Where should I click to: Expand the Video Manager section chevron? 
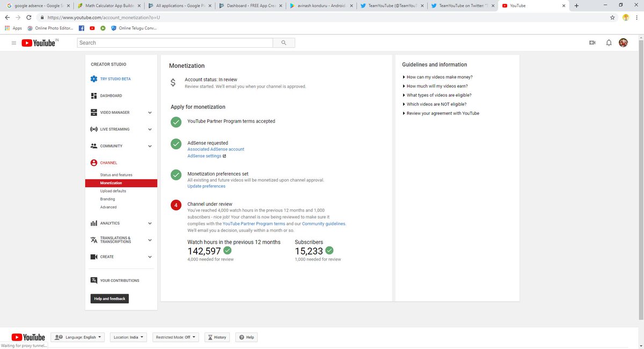[150, 113]
